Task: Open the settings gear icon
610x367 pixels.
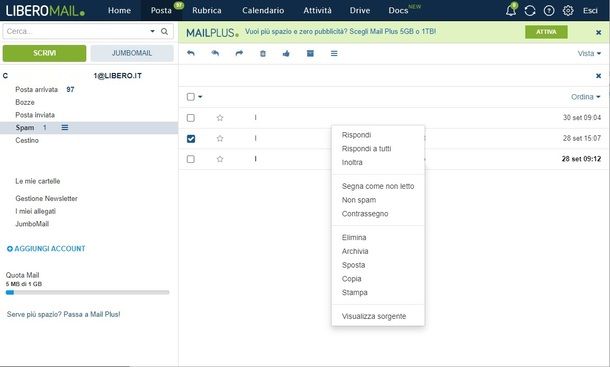Action: (568, 11)
